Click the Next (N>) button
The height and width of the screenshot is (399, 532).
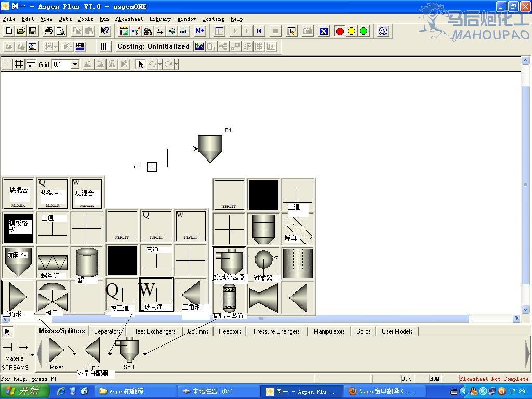(200, 31)
